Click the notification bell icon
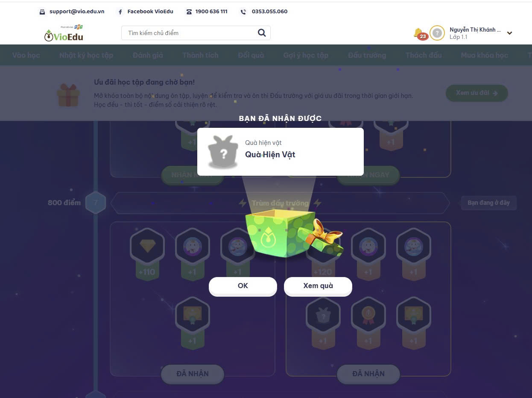The image size is (532, 398). click(x=419, y=33)
